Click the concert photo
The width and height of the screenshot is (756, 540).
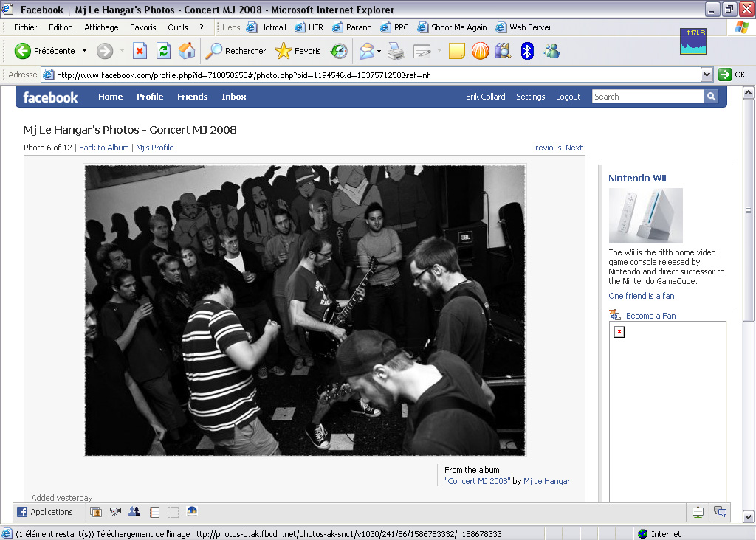(305, 311)
